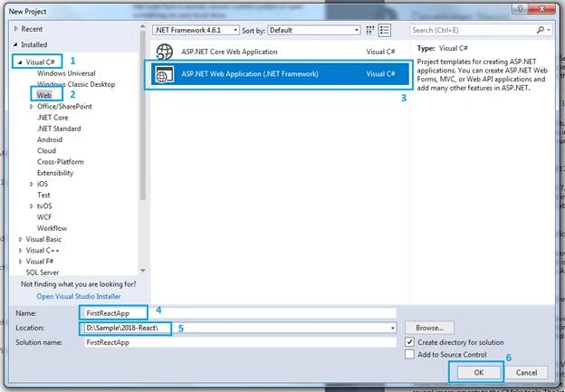Click Browse... to choose location
The height and width of the screenshot is (392, 565).
[x=429, y=328]
